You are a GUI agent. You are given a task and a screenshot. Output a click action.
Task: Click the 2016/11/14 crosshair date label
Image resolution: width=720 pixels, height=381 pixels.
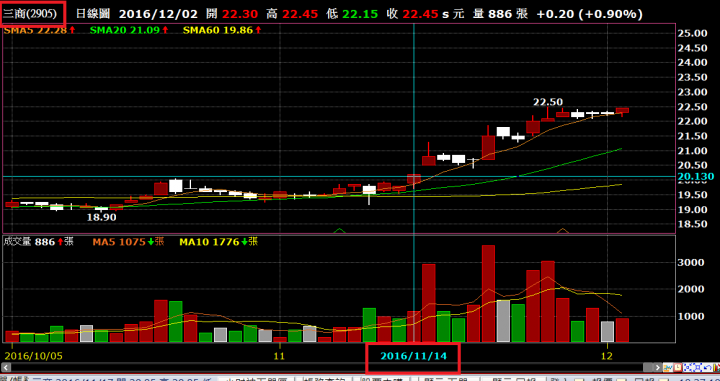[414, 356]
